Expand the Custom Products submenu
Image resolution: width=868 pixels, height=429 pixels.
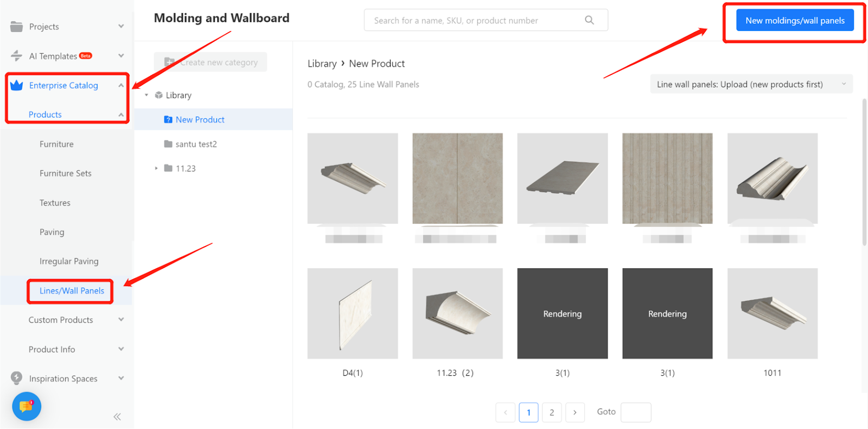121,320
